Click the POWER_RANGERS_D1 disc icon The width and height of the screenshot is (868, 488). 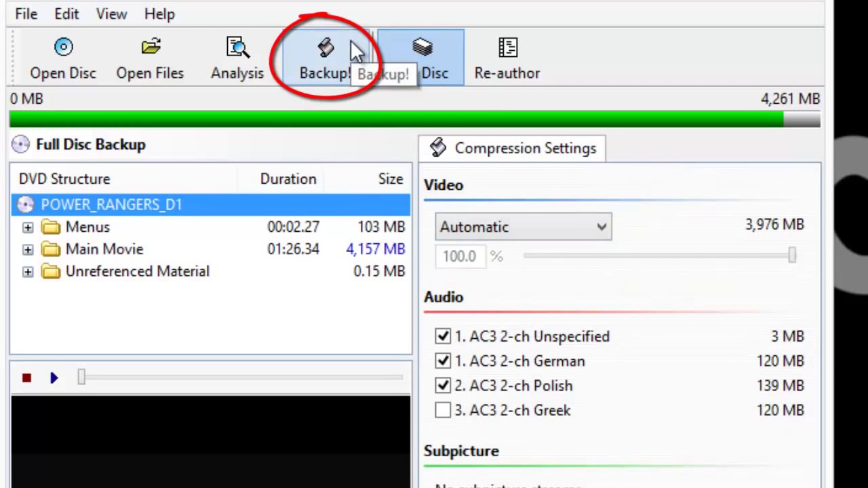(x=26, y=205)
